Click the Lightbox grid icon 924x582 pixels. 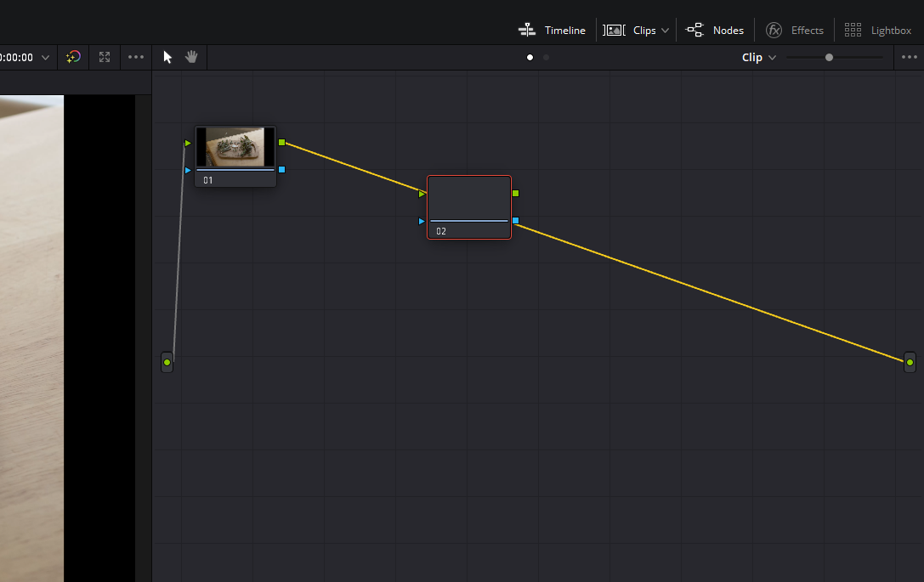[853, 29]
